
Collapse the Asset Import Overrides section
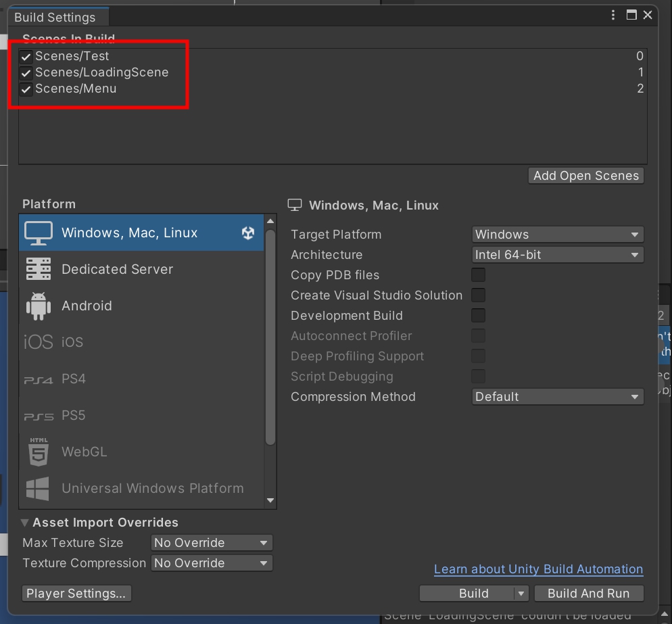[25, 523]
